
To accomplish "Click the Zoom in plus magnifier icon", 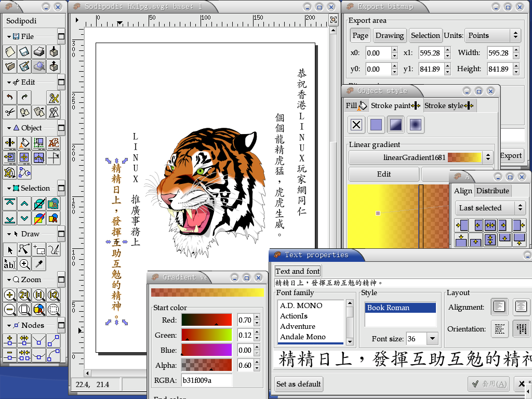I will tap(10, 295).
